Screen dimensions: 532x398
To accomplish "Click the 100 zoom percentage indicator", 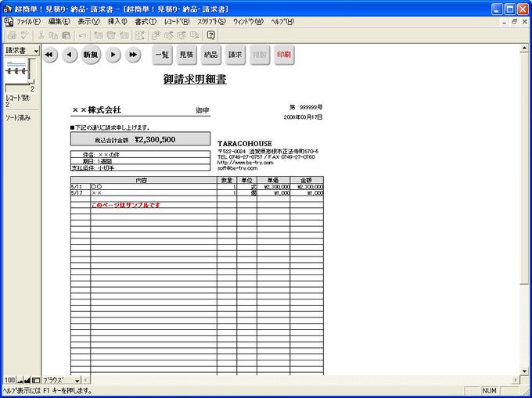I will point(10,380).
